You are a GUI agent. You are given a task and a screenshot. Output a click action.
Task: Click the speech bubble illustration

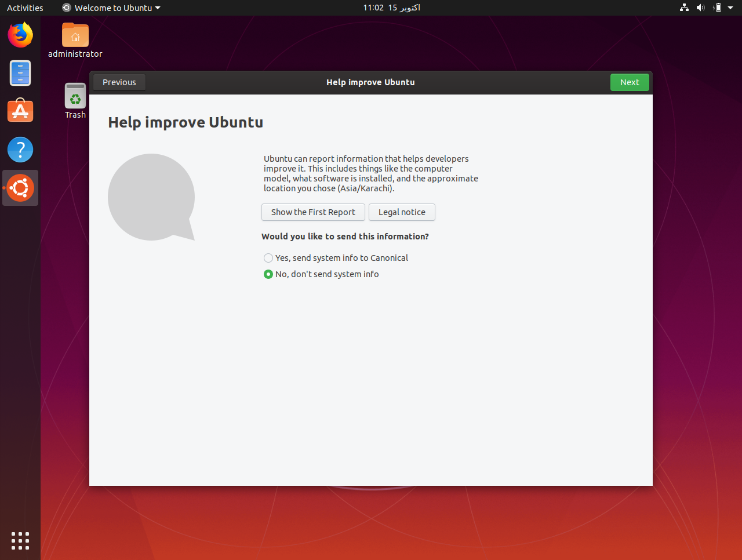point(151,197)
